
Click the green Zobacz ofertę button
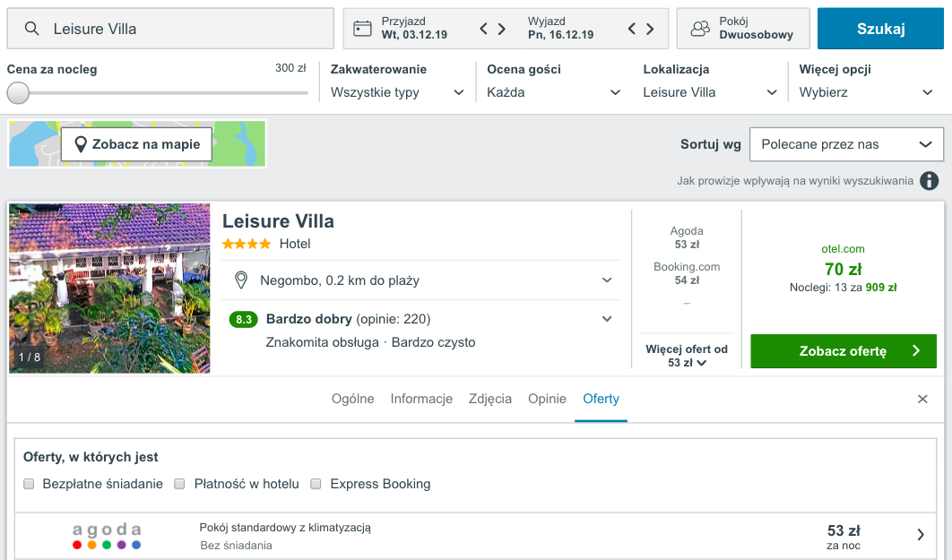point(844,350)
